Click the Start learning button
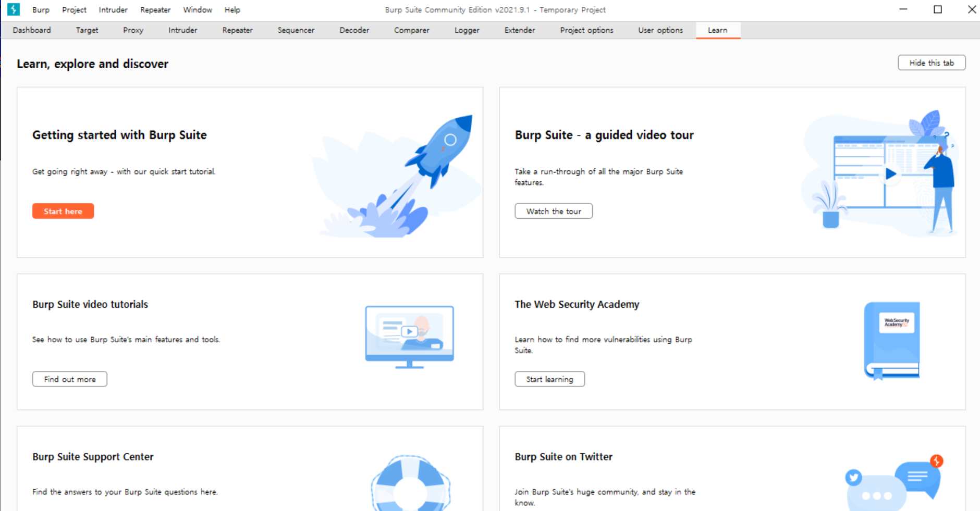This screenshot has width=980, height=511. tap(549, 379)
